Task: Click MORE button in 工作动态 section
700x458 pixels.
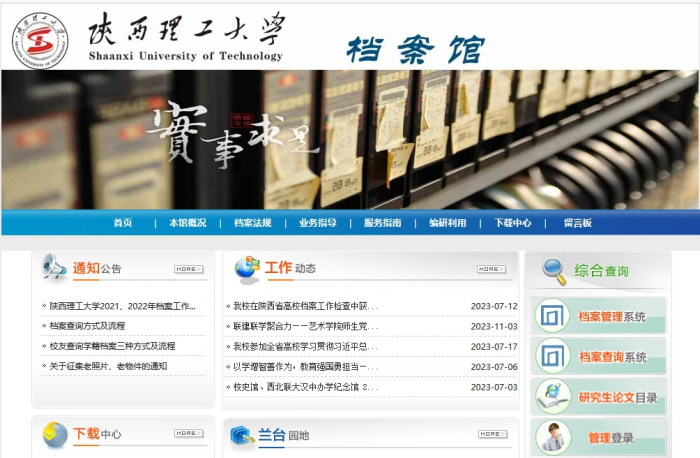Action: (492, 269)
